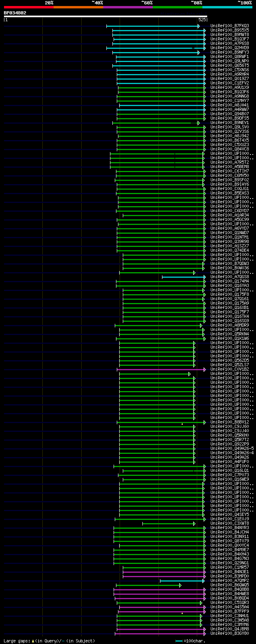256x644 pixels.
Task: Select label UniRef100_A8MDR9
Action: click(230, 325)
